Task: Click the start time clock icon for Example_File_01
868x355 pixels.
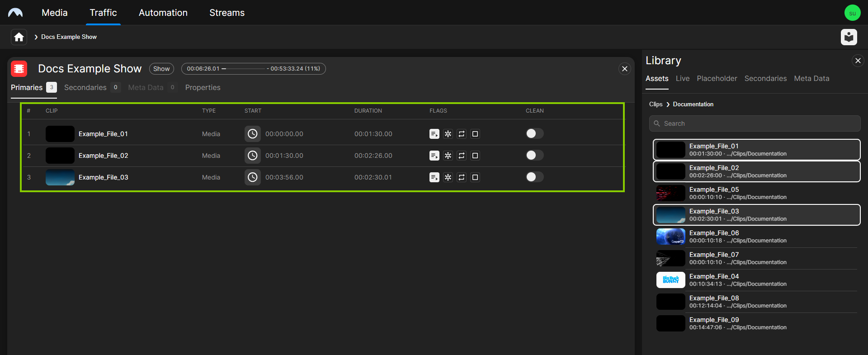Action: point(252,134)
